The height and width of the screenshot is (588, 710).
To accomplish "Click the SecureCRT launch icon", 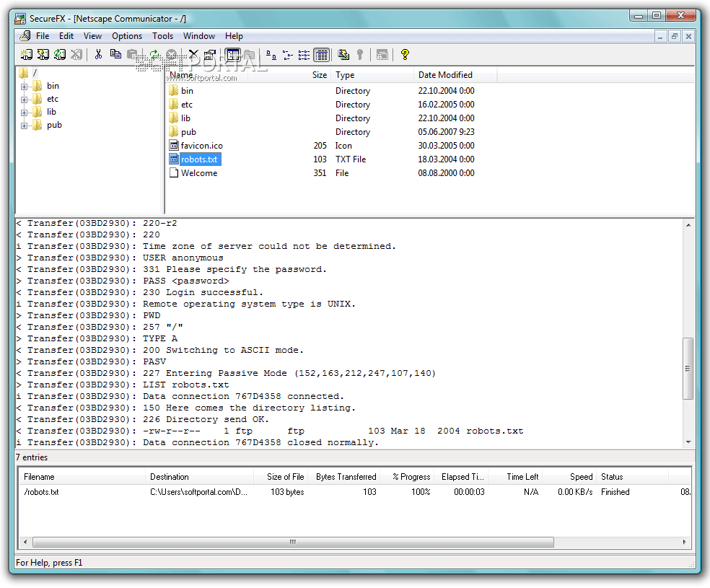I will point(343,55).
